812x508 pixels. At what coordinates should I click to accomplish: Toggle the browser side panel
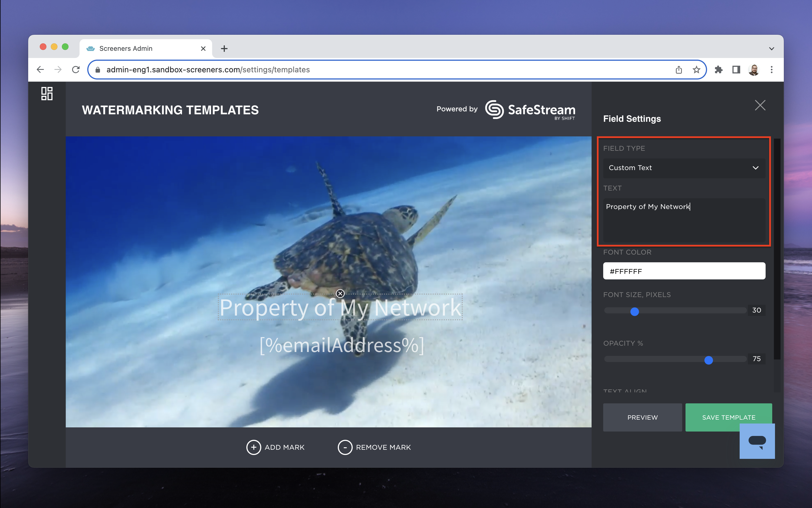(736, 70)
